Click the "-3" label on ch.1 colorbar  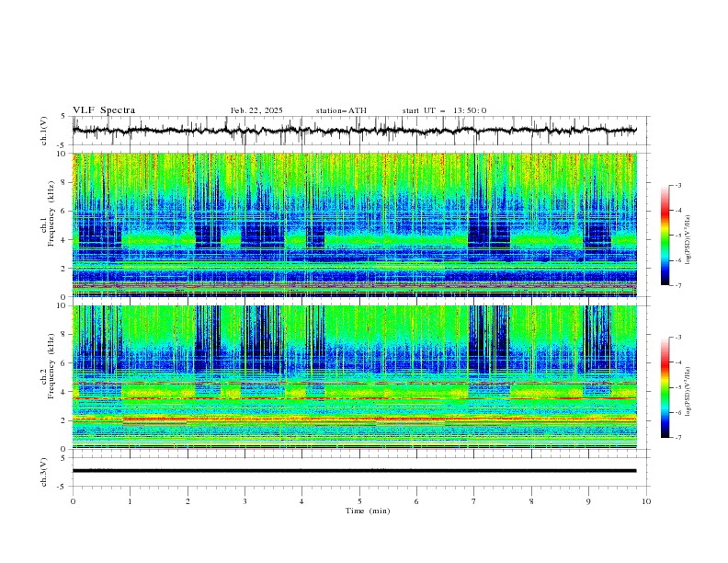click(x=677, y=185)
